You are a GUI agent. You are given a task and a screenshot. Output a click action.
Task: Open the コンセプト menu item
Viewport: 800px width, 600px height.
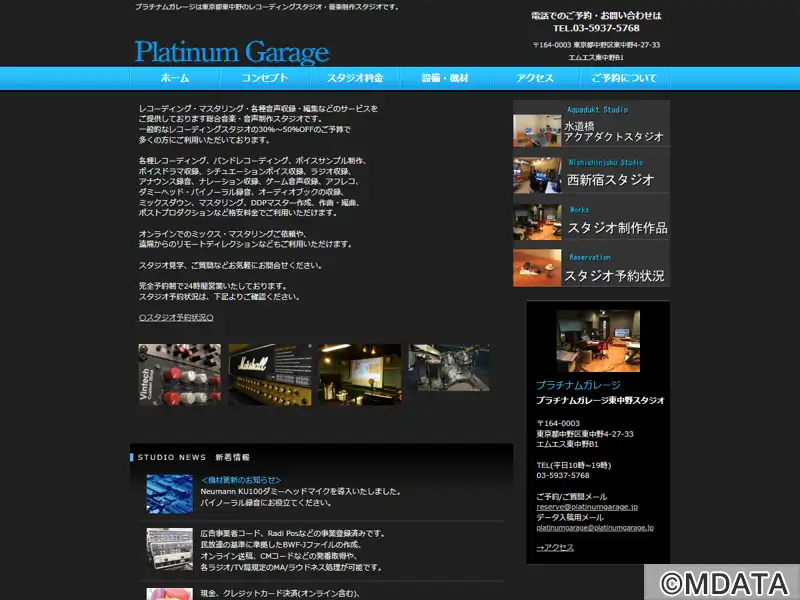click(265, 78)
